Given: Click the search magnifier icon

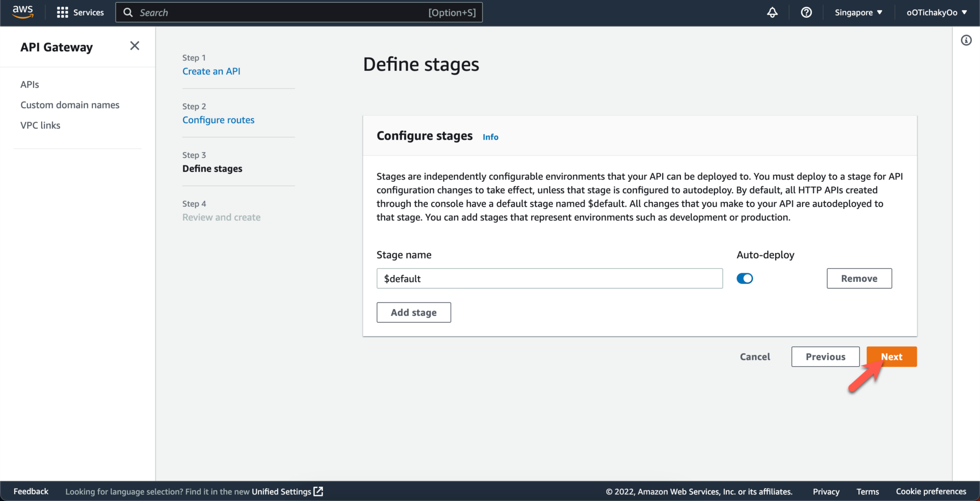Looking at the screenshot, I should (x=127, y=12).
